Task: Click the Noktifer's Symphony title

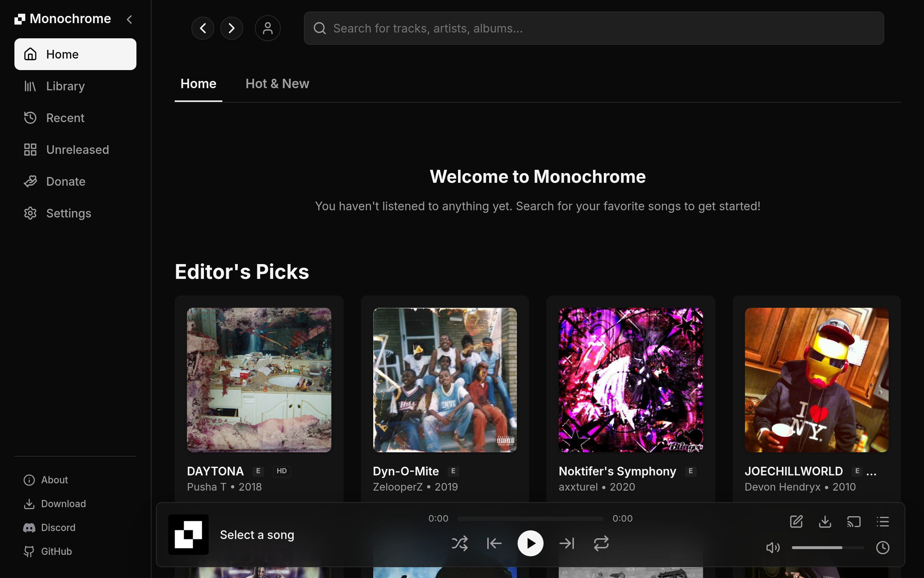Action: (618, 471)
